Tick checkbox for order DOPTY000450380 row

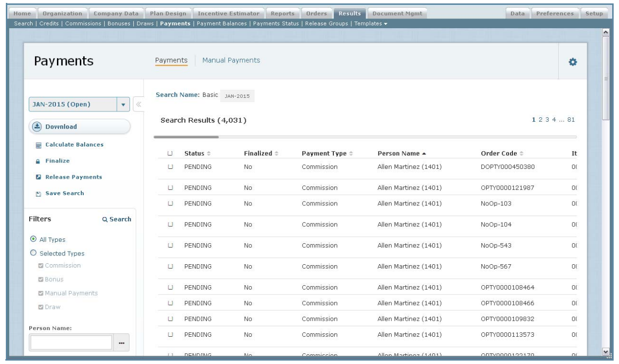click(170, 167)
